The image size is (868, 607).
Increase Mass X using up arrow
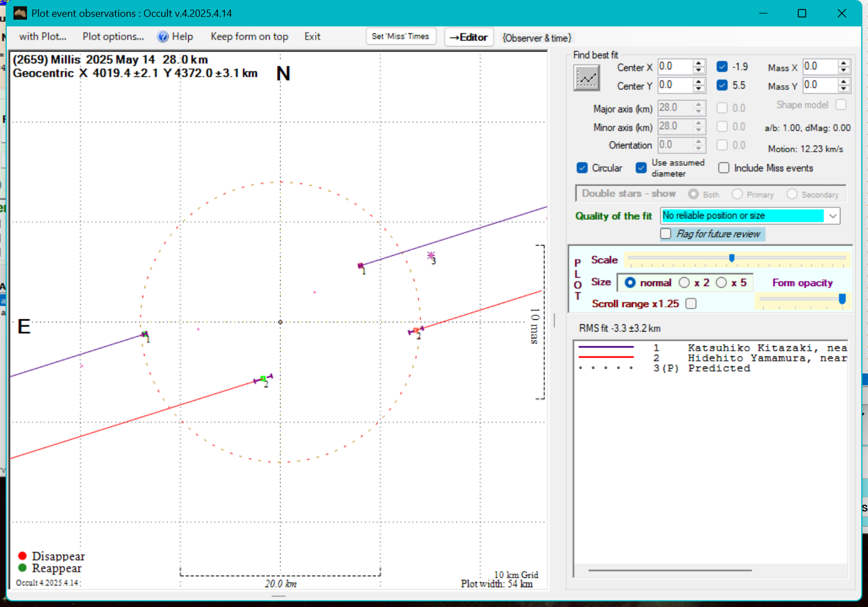tap(843, 63)
